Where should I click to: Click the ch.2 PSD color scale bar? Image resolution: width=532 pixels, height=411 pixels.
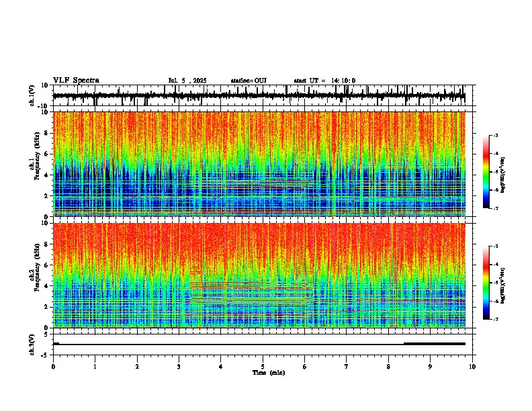coord(486,283)
